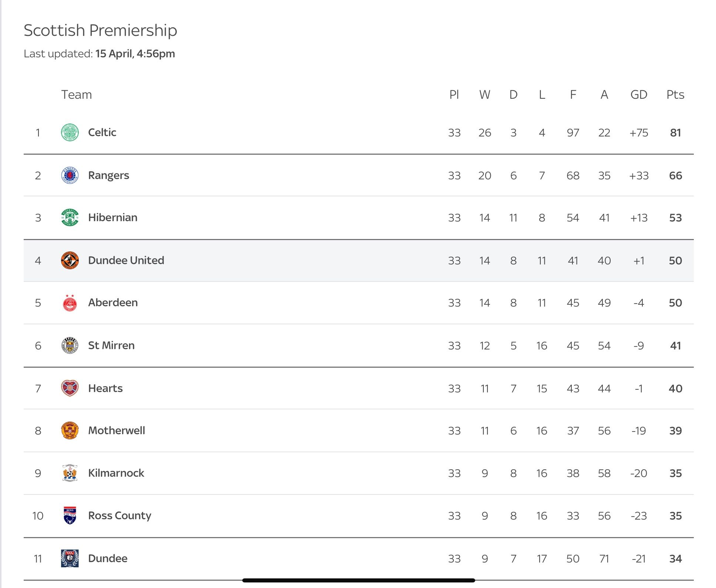
Task: Click the Pts column header
Action: pyautogui.click(x=675, y=95)
